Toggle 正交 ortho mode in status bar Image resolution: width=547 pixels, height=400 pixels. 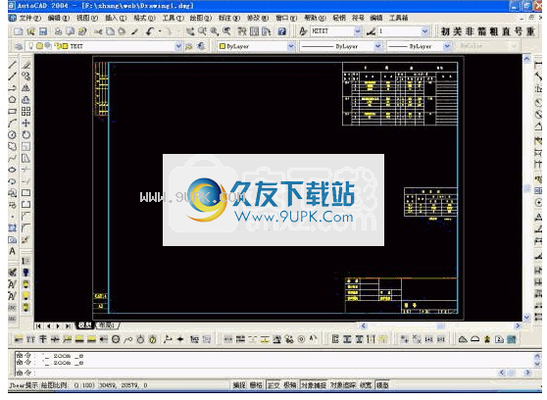point(274,385)
